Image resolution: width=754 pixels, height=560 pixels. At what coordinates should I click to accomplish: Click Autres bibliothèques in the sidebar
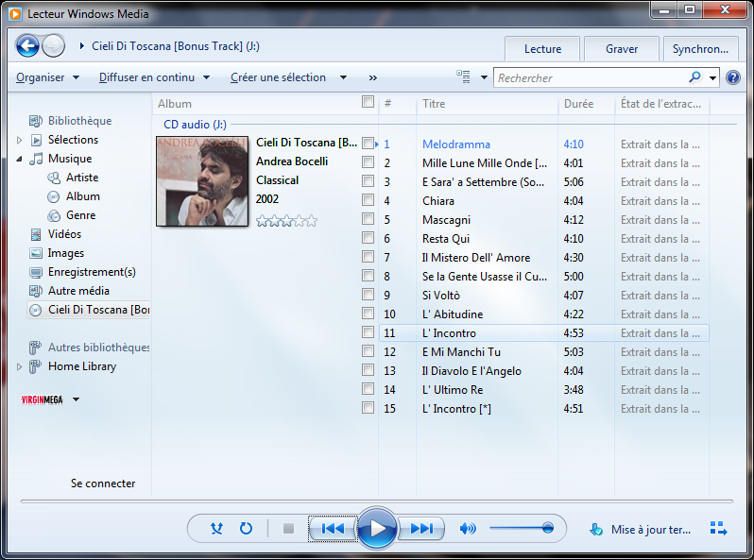98,348
